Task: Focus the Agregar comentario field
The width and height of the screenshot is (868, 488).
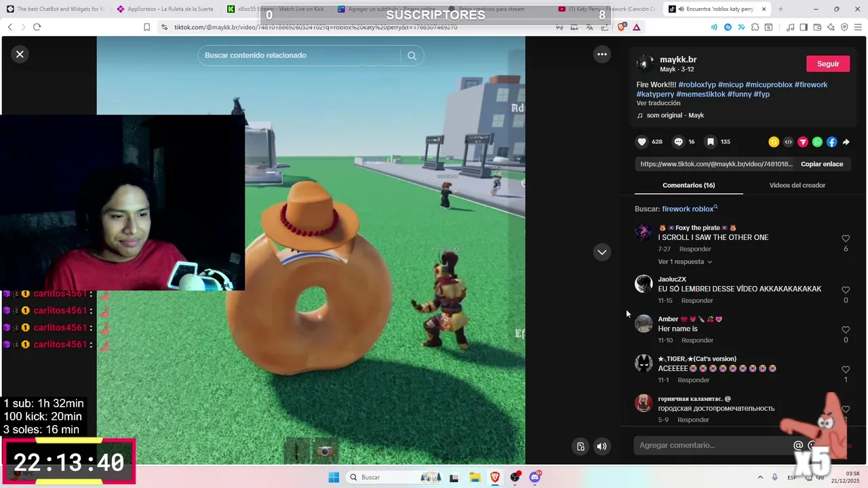Action: pos(712,445)
